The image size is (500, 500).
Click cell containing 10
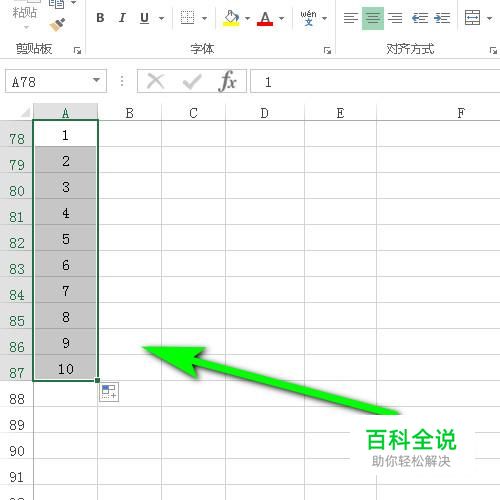tap(65, 368)
